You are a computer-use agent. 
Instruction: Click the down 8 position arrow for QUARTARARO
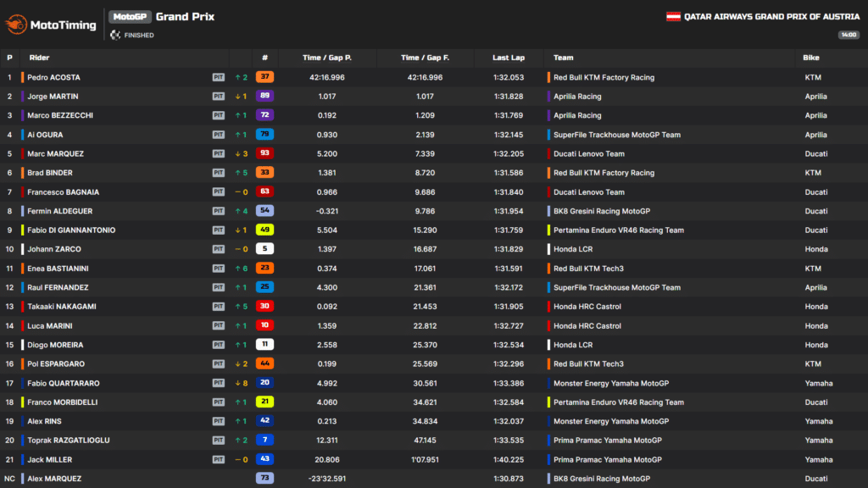pos(241,383)
